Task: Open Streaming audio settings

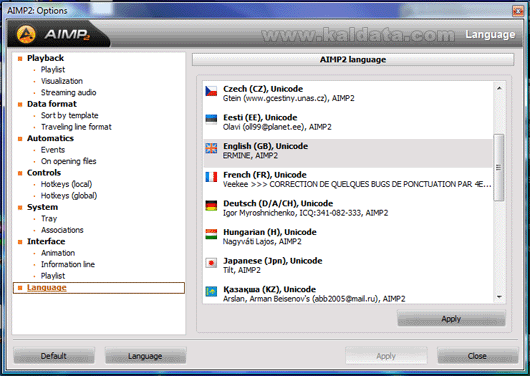Action: click(x=68, y=93)
